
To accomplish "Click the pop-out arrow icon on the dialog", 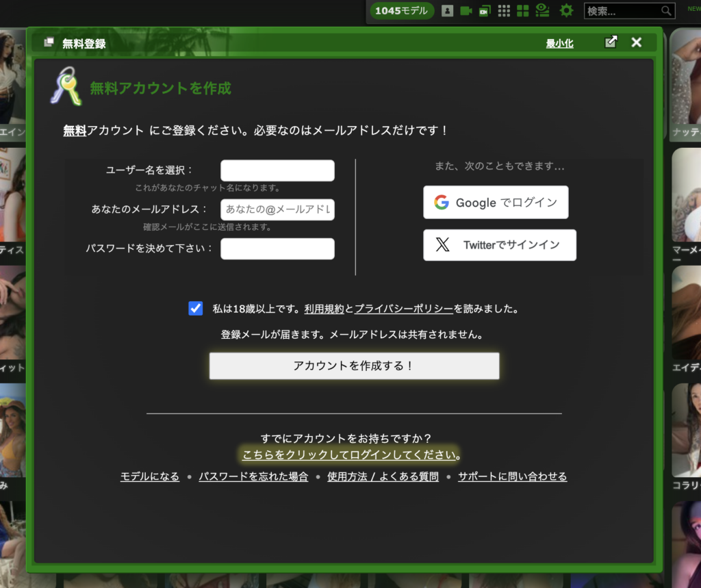I will pos(611,42).
